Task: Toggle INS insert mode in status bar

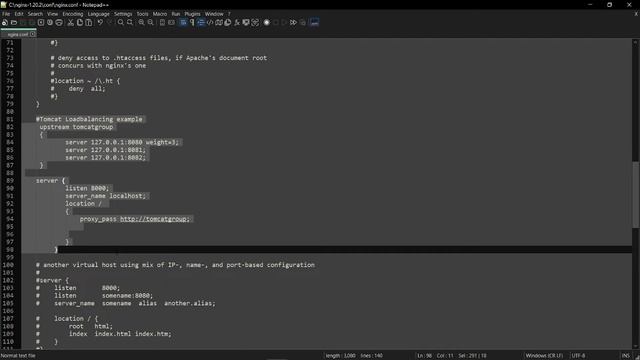Action: (x=626, y=356)
